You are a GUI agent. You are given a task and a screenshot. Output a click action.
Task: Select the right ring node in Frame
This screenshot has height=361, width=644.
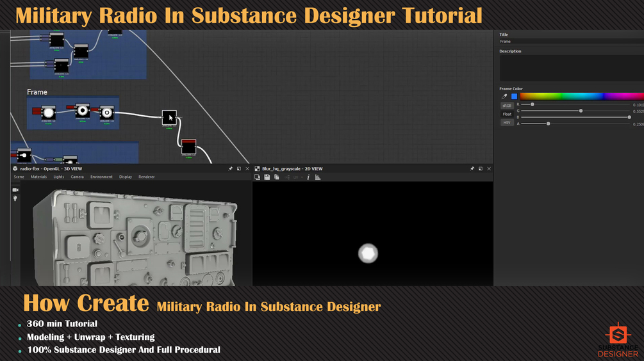coord(107,113)
